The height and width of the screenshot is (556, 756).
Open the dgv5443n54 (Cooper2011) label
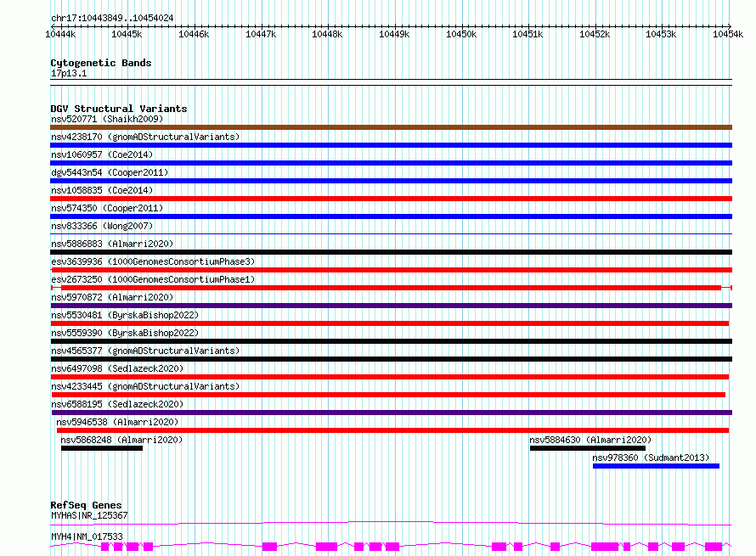110,172
